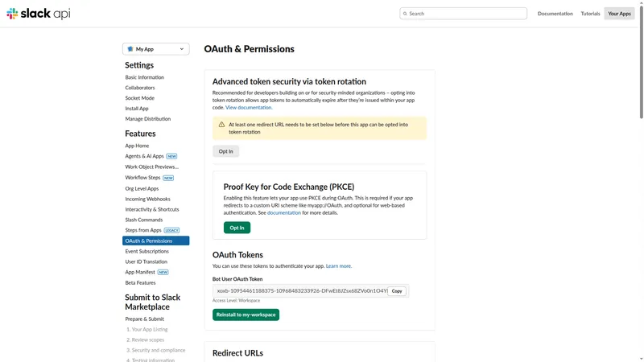Open Manage Distribution page
Viewport: 644px width, 362px height.
tap(148, 118)
